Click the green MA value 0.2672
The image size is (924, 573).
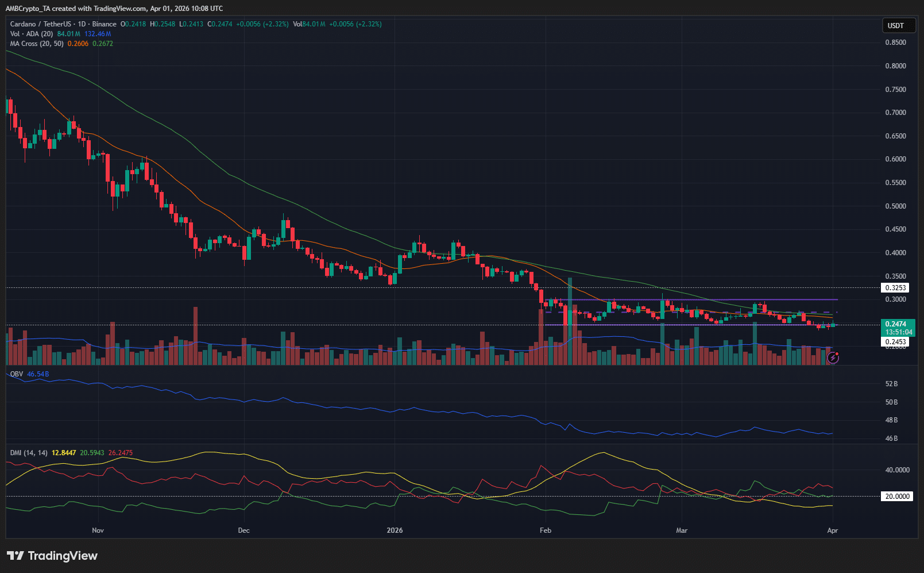click(103, 44)
